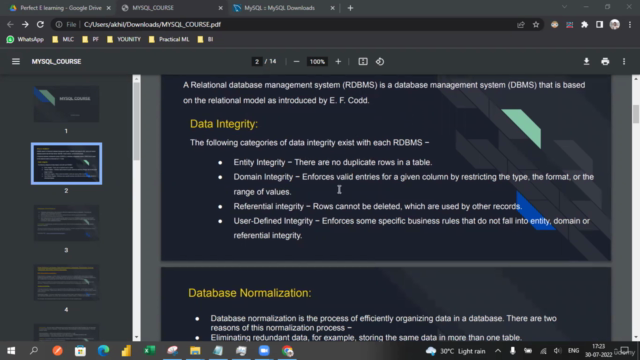Viewport: 640px width, 360px height.
Task: Open Windows taskbar search
Action: click(34, 351)
